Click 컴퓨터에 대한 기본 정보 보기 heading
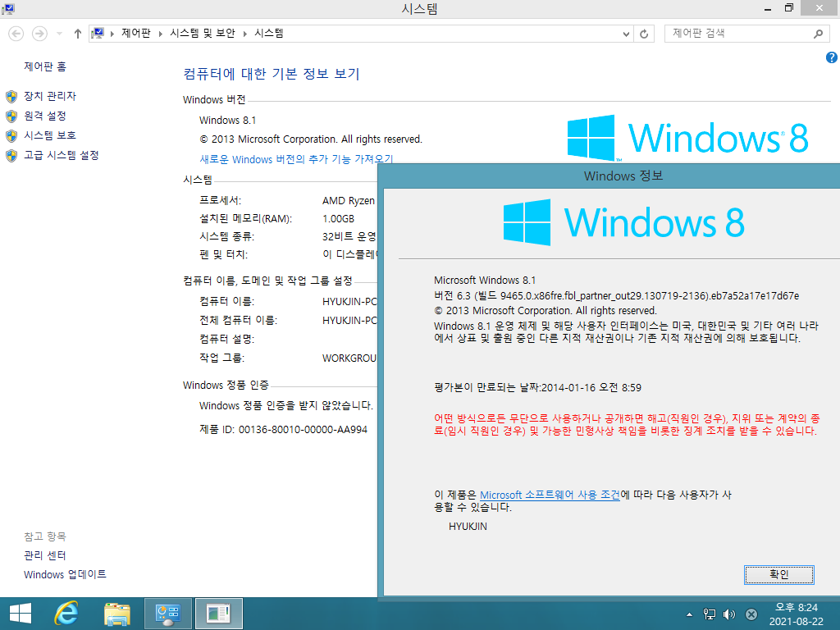This screenshot has width=840, height=630. click(x=272, y=73)
